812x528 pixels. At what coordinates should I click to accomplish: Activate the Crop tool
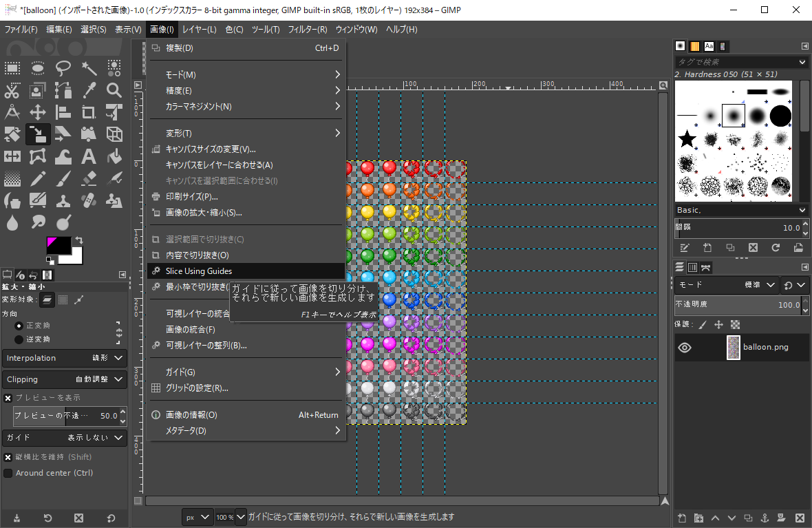point(88,112)
